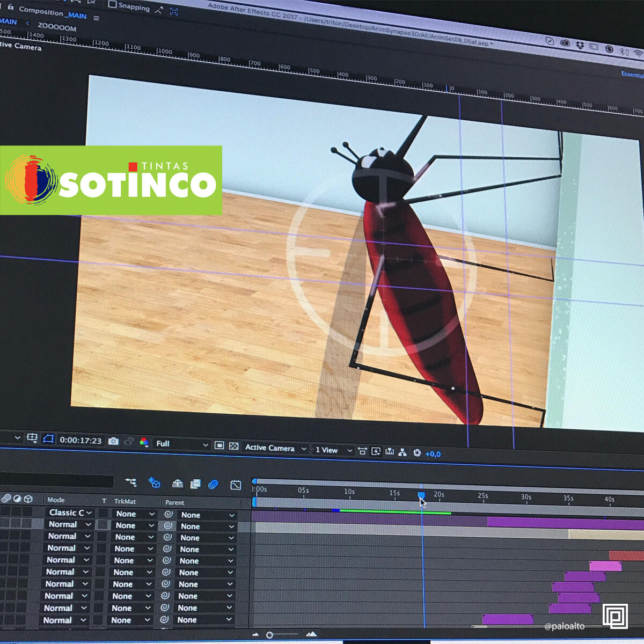Open the Classic C blending mode dropdown
Image resolution: width=644 pixels, height=644 pixels.
70,513
